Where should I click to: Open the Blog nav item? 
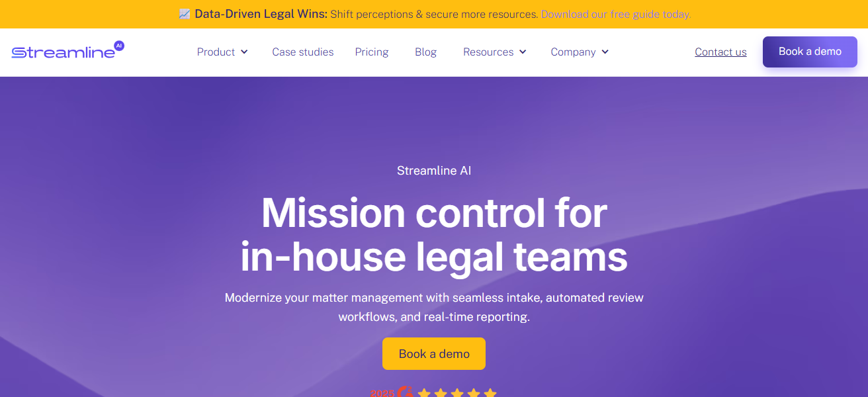[x=425, y=52]
